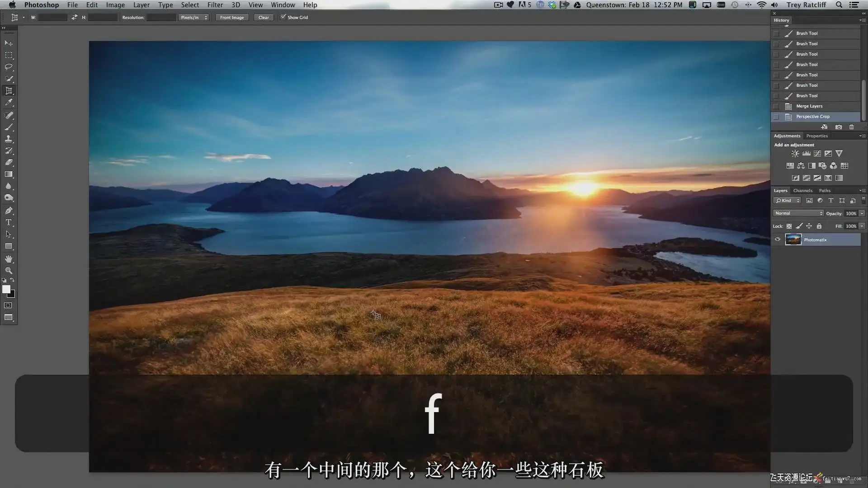The height and width of the screenshot is (488, 868).
Task: Open the Image menu
Action: [115, 5]
